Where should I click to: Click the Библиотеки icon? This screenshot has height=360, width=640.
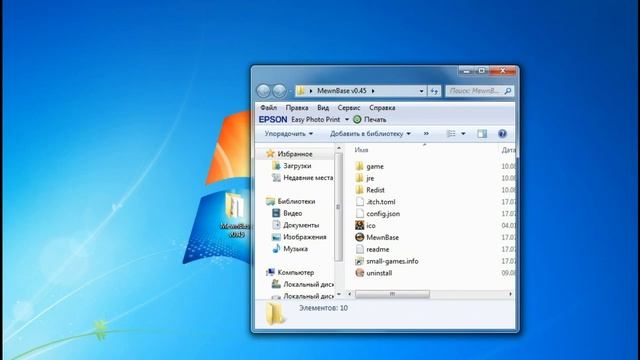(x=270, y=201)
